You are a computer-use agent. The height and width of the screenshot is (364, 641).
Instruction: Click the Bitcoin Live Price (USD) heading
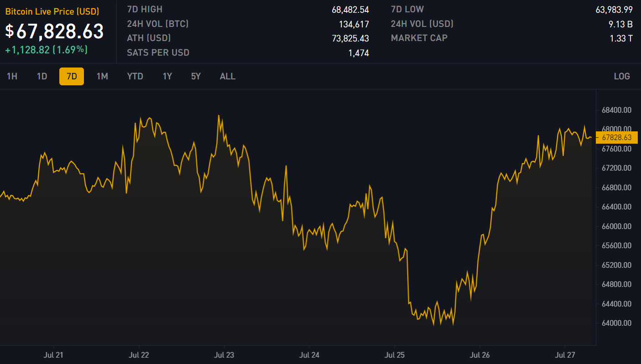click(x=52, y=12)
